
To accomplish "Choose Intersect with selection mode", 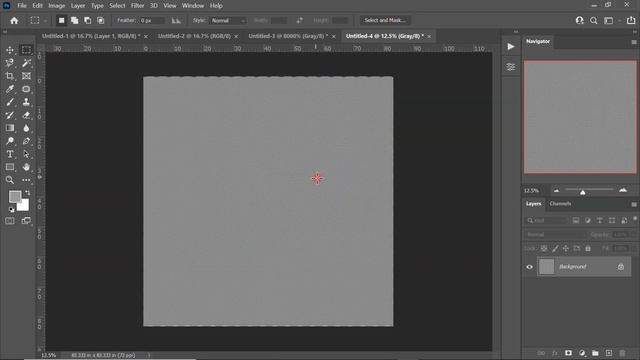I will (100, 20).
